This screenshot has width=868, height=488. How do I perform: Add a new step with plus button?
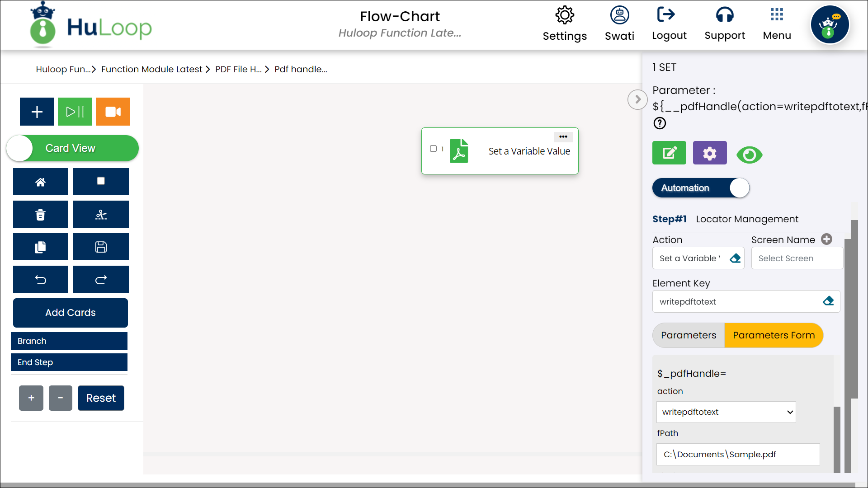coord(37,112)
